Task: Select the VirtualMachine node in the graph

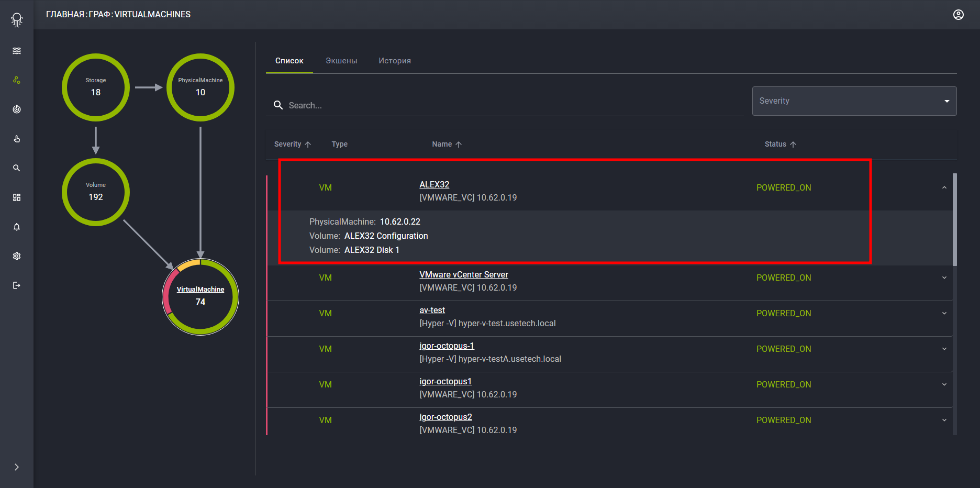Action: [x=201, y=297]
